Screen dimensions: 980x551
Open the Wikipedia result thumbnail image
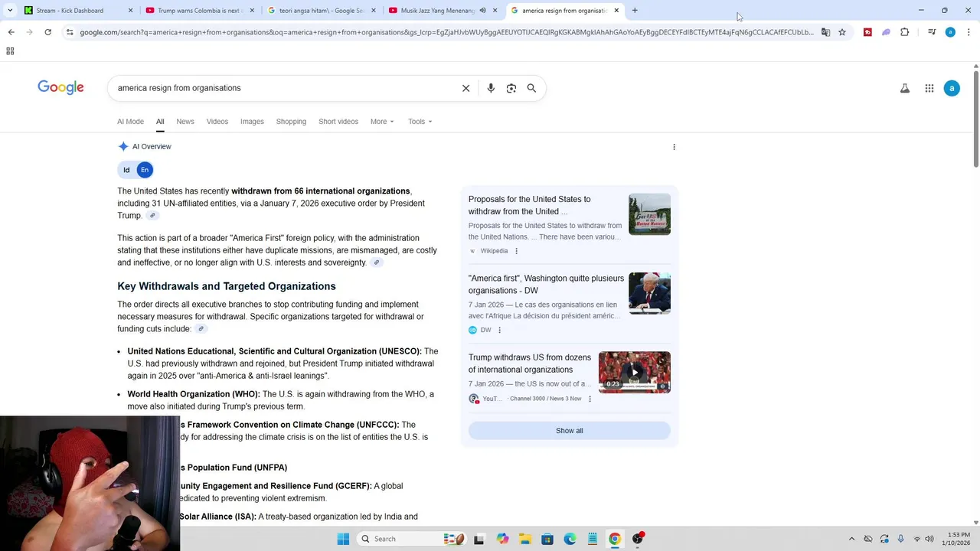[x=649, y=214]
